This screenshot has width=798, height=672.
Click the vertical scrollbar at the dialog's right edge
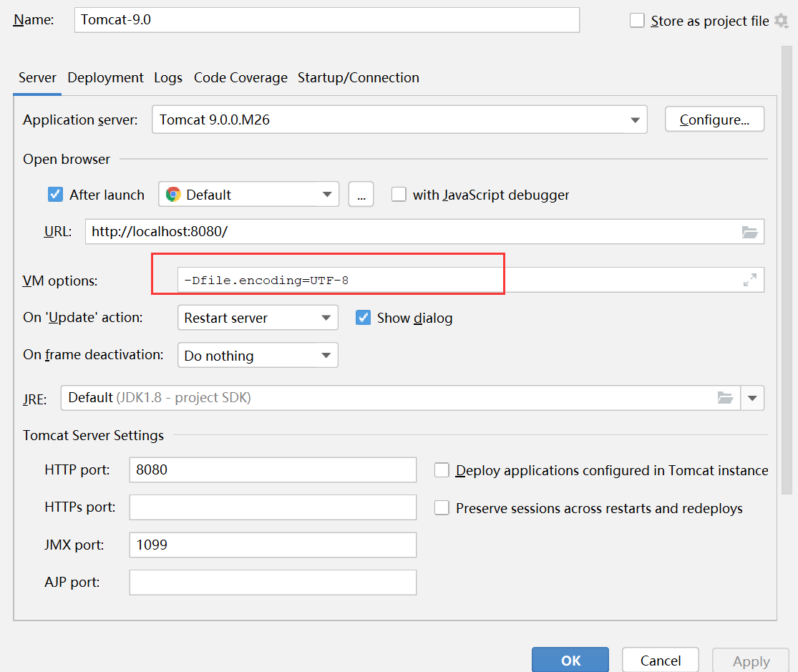pos(787,270)
